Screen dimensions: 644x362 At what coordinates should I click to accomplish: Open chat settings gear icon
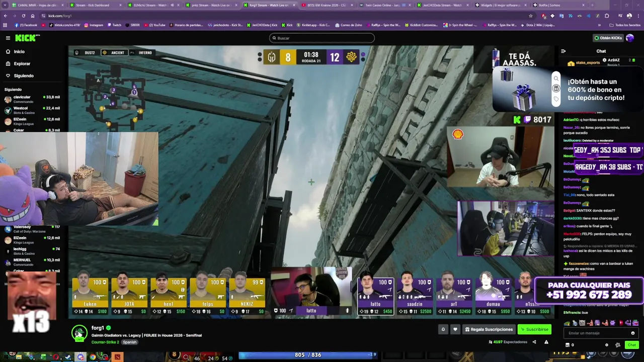607,345
